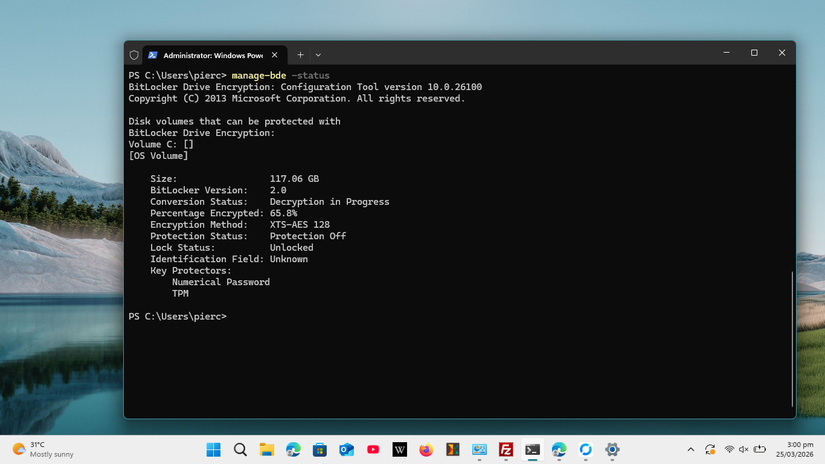
Task: Click the percentage encrypted value '65.8%'
Action: (283, 213)
